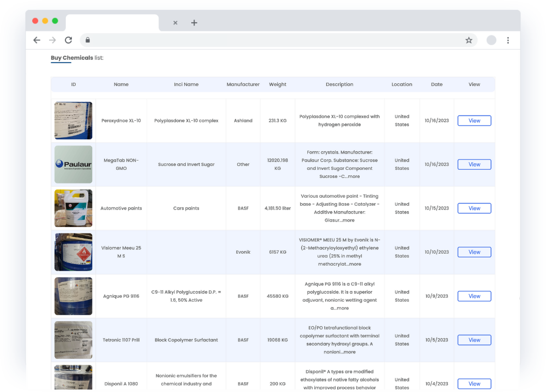Open a new browser tab
Viewport: 546px width, 392px height.
(195, 23)
